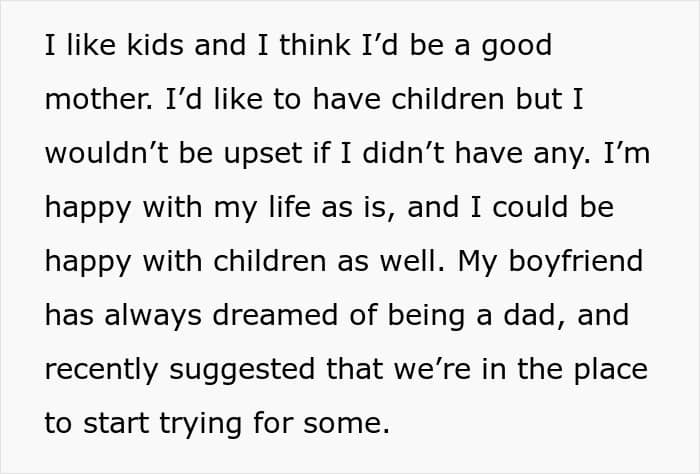Place cursor on the word "life"
This screenshot has height=474, width=700.
(289, 207)
